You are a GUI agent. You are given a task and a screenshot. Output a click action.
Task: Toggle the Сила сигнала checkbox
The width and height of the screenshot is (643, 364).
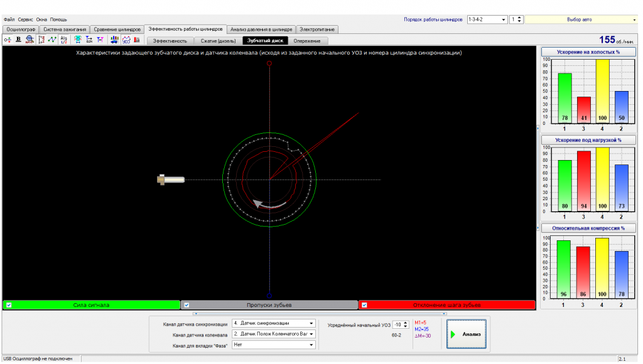(9, 305)
